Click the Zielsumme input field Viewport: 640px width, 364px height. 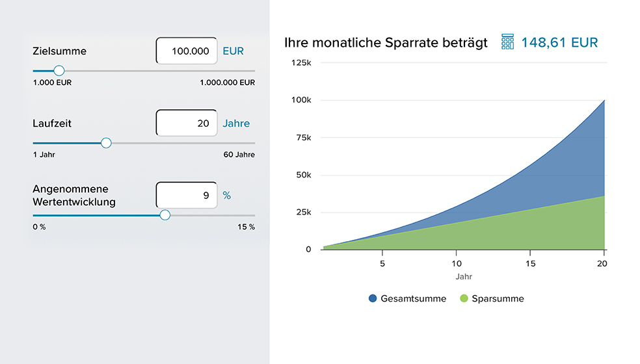coord(187,51)
